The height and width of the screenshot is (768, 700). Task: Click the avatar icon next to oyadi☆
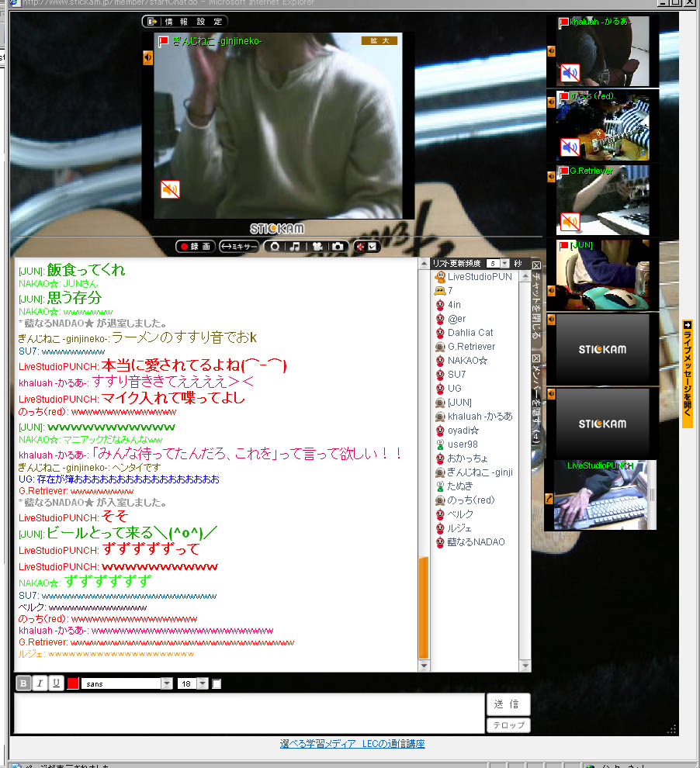[440, 431]
